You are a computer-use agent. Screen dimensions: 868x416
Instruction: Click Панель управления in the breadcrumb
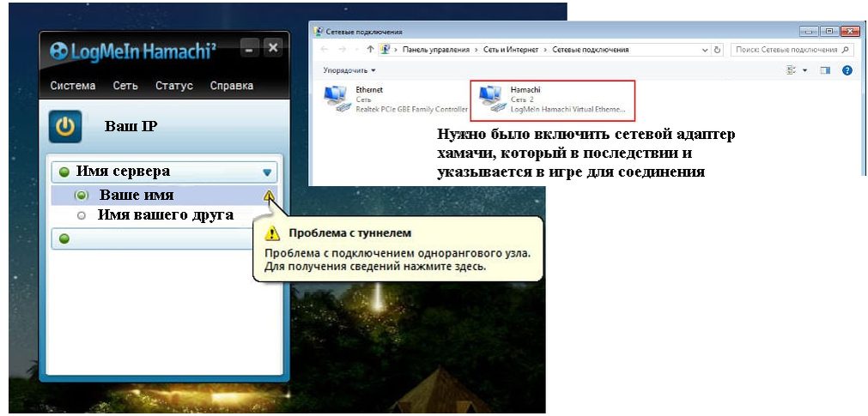click(x=435, y=50)
